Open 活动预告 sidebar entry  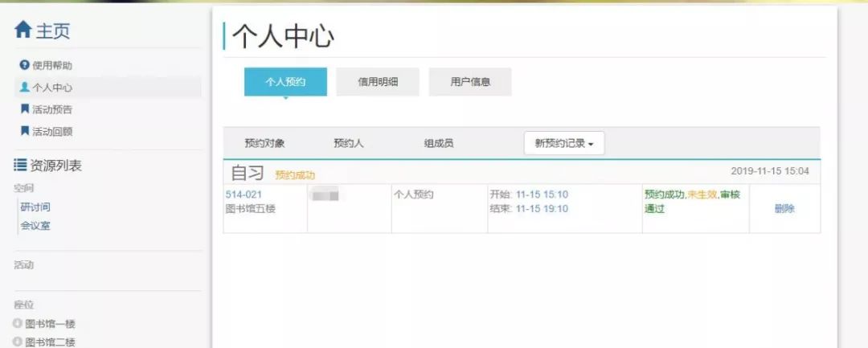[52, 109]
